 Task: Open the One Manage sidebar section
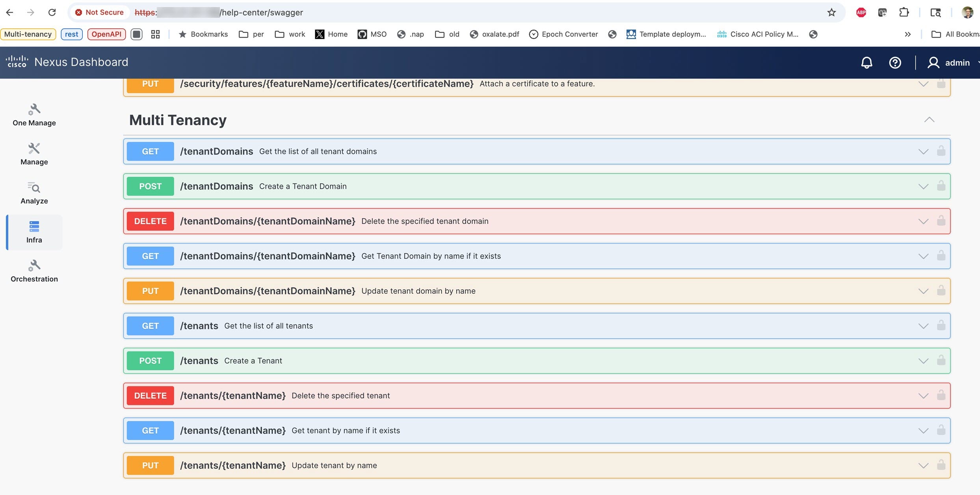tap(34, 115)
